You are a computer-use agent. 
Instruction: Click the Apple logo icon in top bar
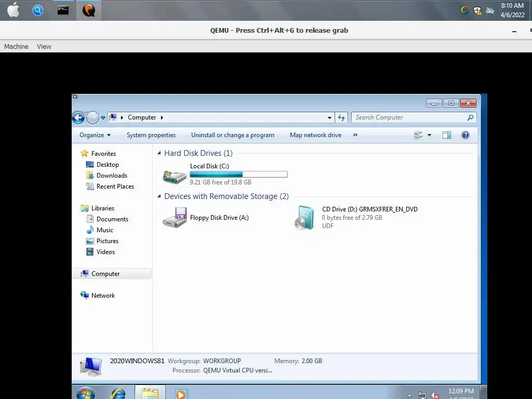pyautogui.click(x=14, y=10)
